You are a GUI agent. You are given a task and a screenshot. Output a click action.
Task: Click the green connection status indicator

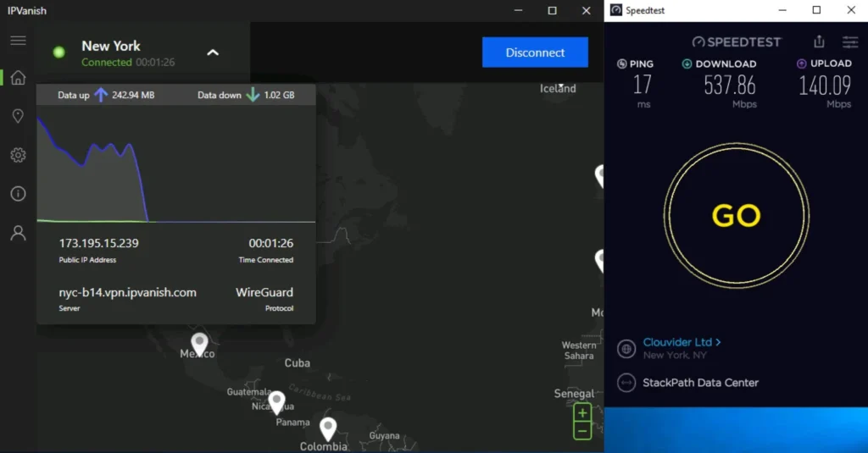58,52
